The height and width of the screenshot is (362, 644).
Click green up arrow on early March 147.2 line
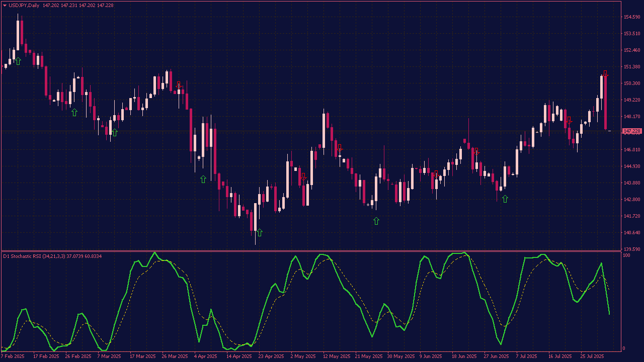pos(115,132)
